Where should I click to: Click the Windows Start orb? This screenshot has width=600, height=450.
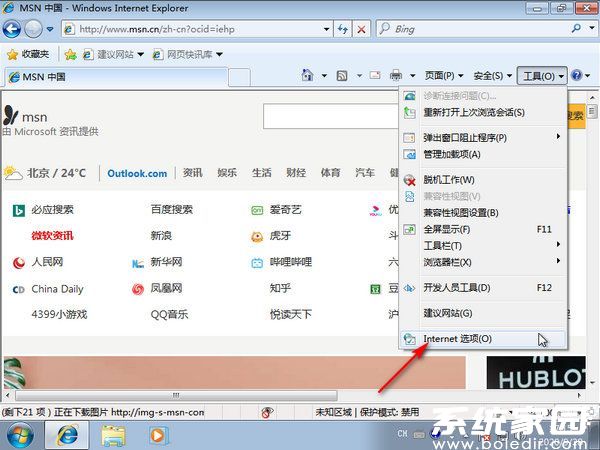point(20,435)
